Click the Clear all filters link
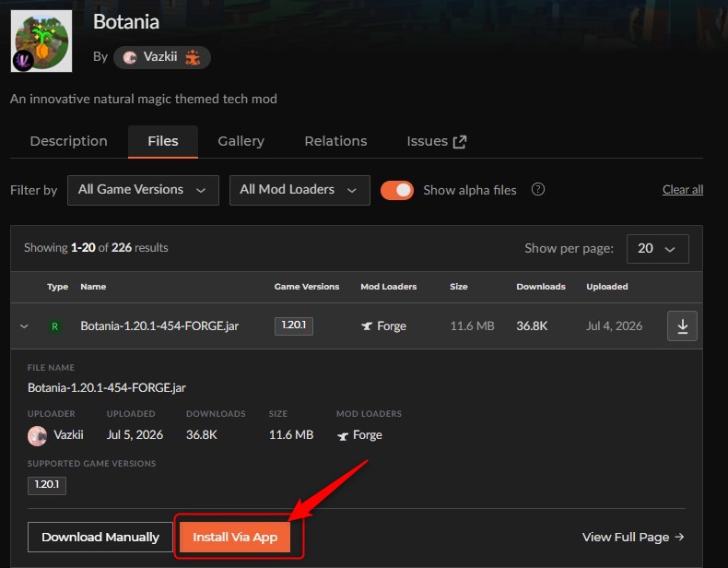The image size is (728, 568). [683, 190]
